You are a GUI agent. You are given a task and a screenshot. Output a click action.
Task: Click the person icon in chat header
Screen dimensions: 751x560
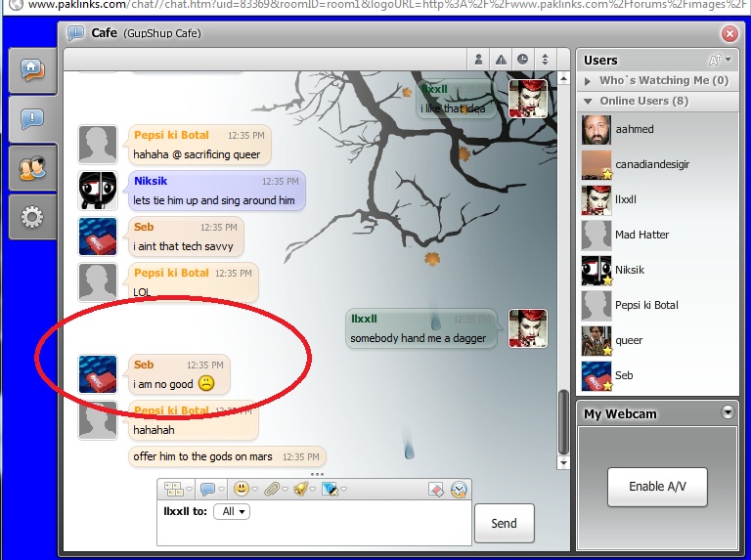(x=478, y=60)
